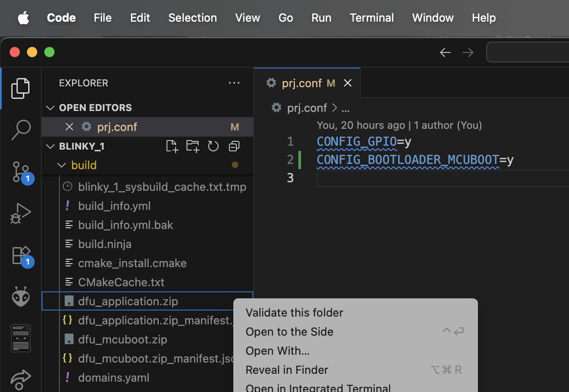This screenshot has width=569, height=392.
Task: Click New Folder icon in BLINKY_1 header
Action: tap(193, 146)
